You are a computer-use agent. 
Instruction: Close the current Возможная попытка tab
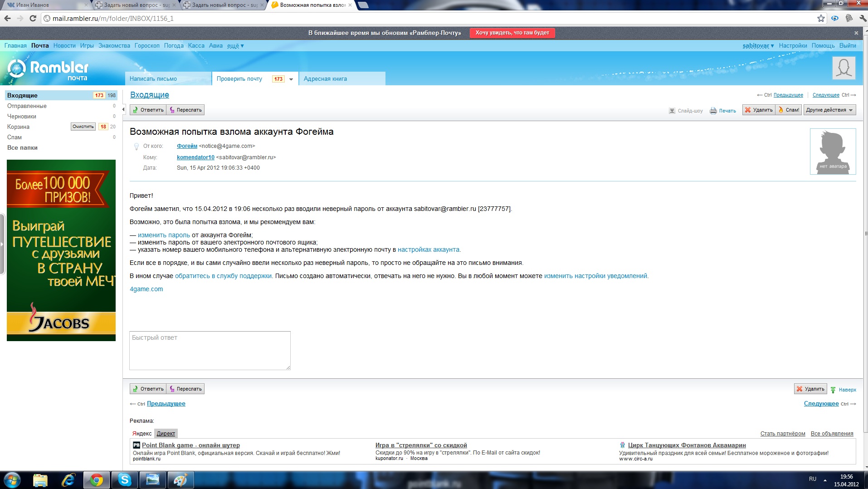pyautogui.click(x=350, y=5)
